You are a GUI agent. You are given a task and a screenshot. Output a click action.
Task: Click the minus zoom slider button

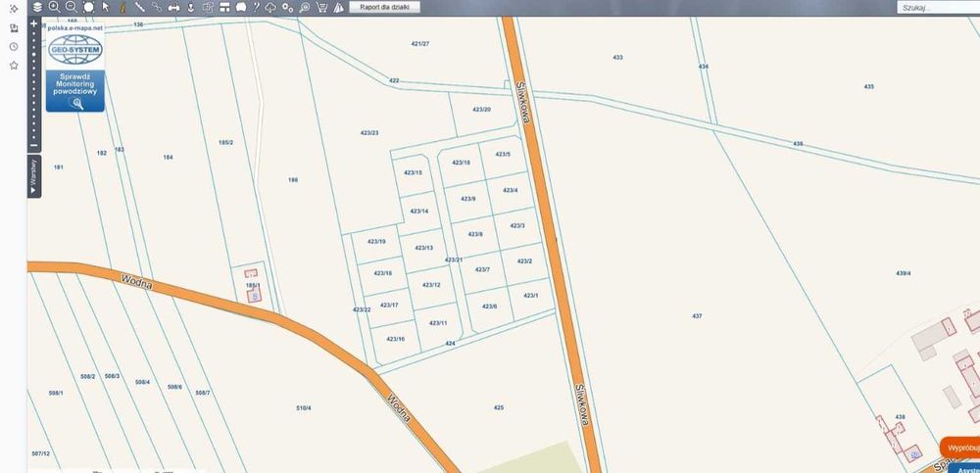point(33,145)
